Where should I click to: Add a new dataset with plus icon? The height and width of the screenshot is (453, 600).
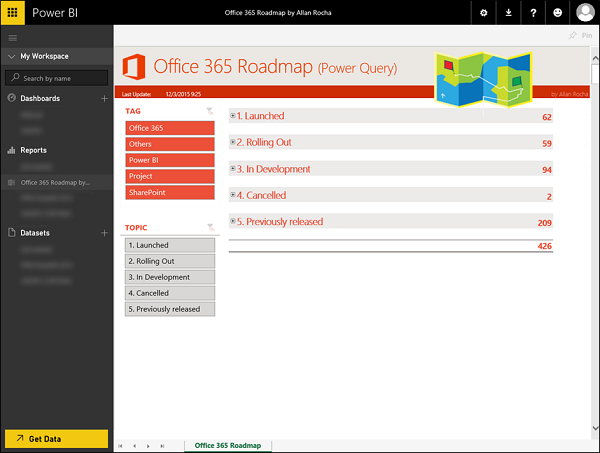click(x=104, y=233)
